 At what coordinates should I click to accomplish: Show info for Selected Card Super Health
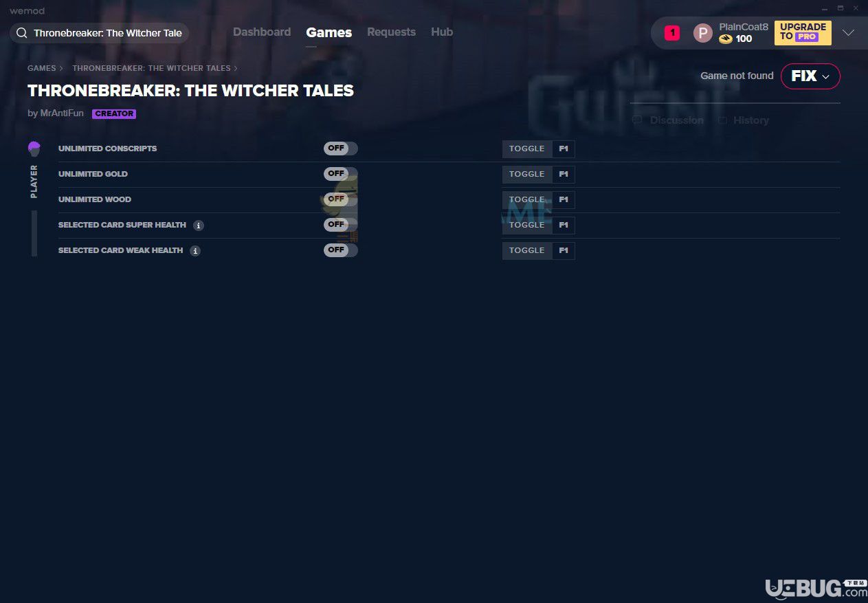pos(199,226)
